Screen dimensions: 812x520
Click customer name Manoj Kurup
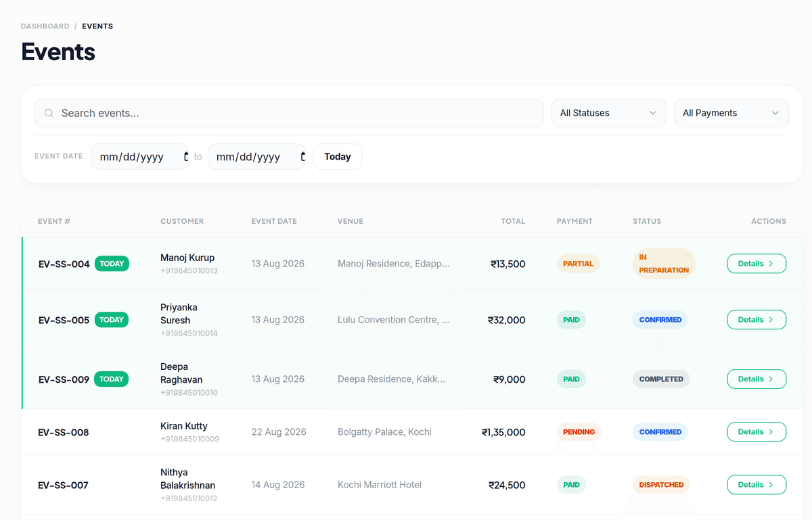(187, 258)
